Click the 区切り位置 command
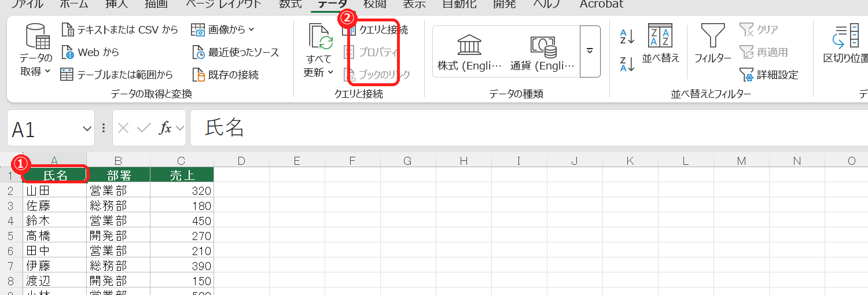Screen dimensions: 868x295 845,44
